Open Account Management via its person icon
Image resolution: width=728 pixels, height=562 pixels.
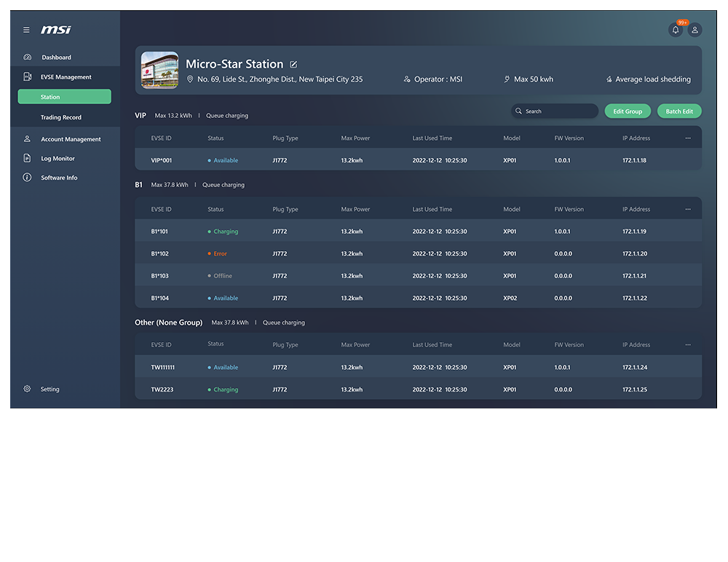click(25, 138)
